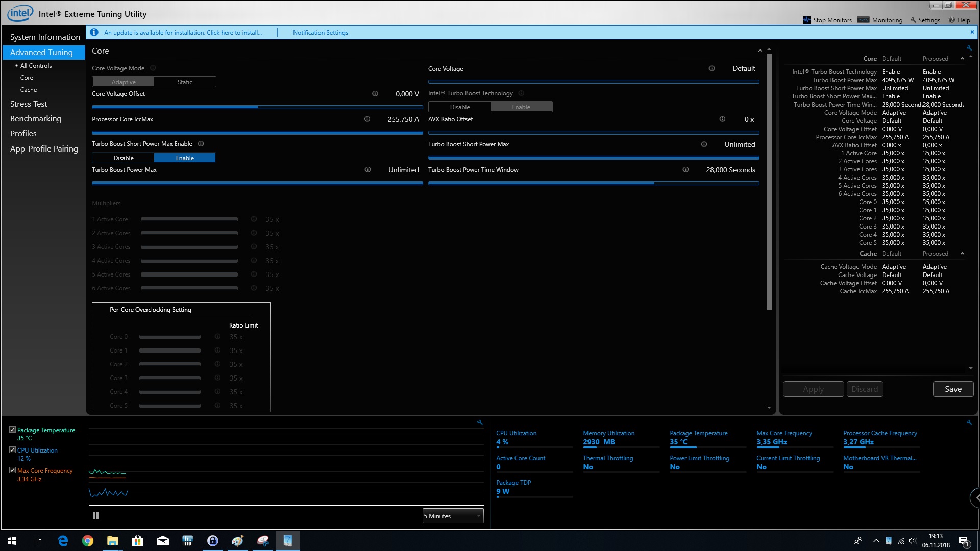Open Microsoft Edge from the taskbar
Screen dimensions: 980x551
[x=63, y=541]
